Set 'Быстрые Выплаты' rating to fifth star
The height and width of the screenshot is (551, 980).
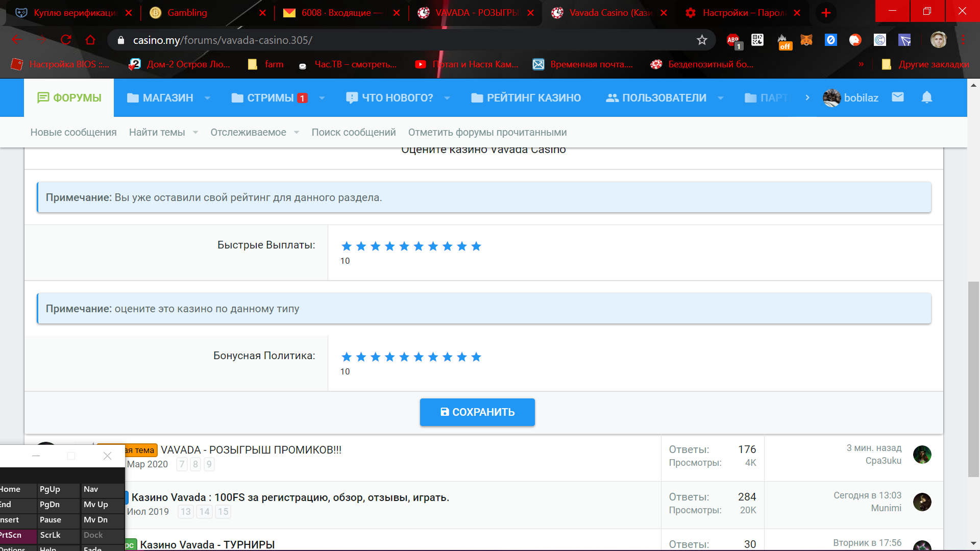pos(404,246)
